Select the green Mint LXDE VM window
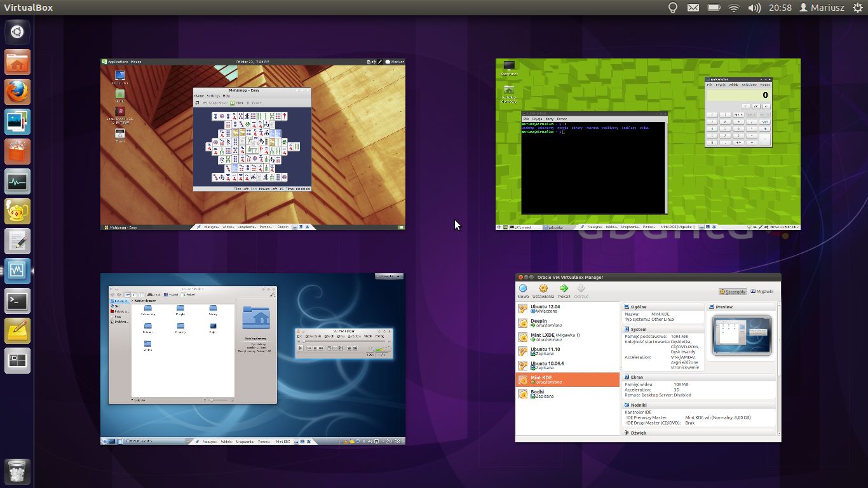The image size is (868, 488). point(648,144)
